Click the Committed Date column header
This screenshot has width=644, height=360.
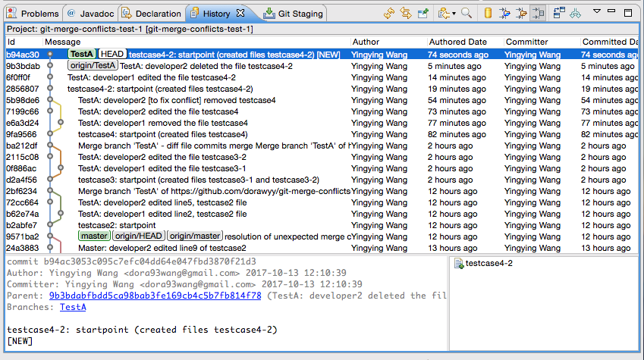coord(610,42)
